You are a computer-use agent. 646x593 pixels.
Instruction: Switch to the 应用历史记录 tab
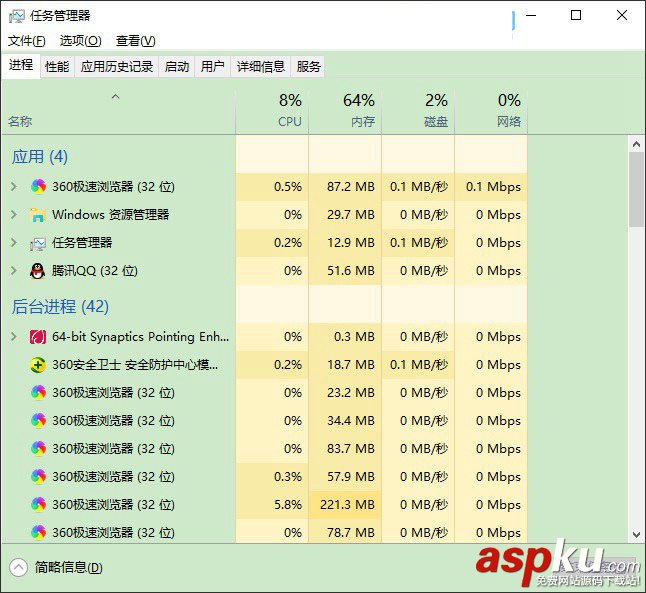click(117, 66)
